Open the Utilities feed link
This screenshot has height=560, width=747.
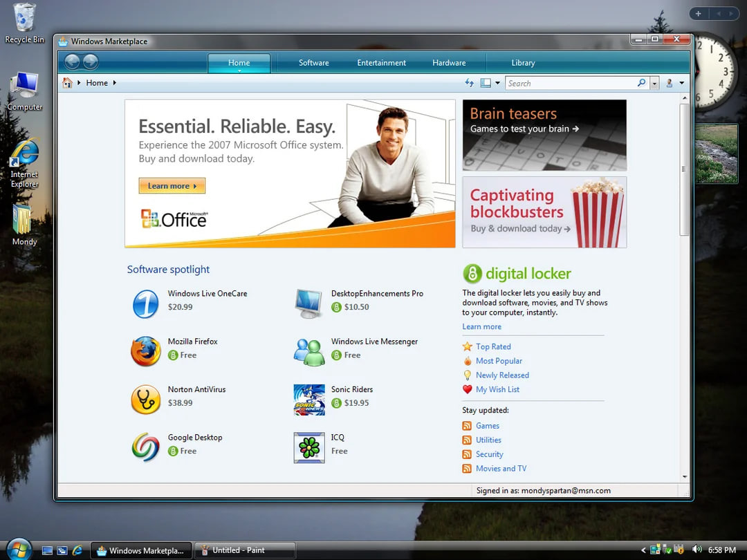tap(488, 440)
